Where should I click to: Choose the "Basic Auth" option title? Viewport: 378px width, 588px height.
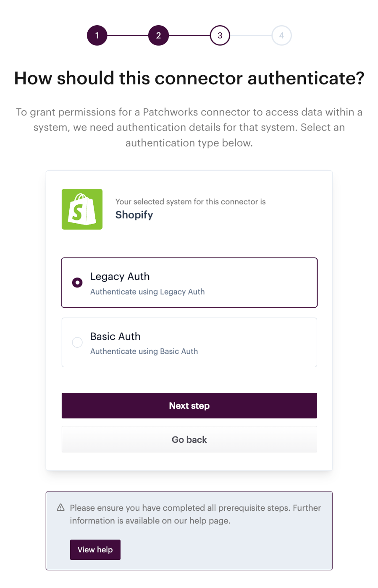pyautogui.click(x=115, y=337)
